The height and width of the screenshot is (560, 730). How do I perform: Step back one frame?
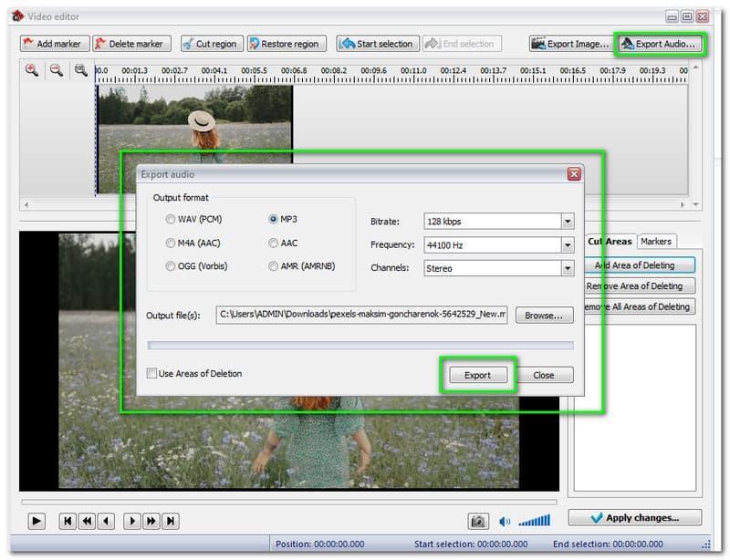106,521
